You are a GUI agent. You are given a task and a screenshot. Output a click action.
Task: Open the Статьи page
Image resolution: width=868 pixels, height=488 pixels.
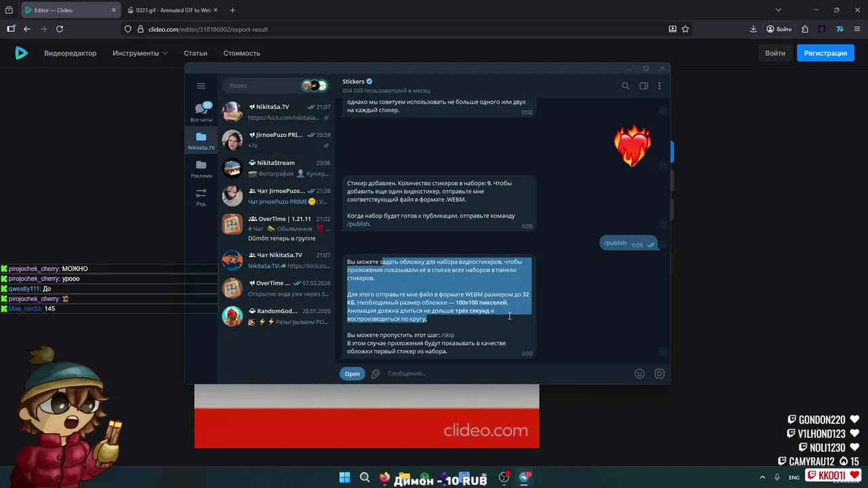(x=195, y=53)
